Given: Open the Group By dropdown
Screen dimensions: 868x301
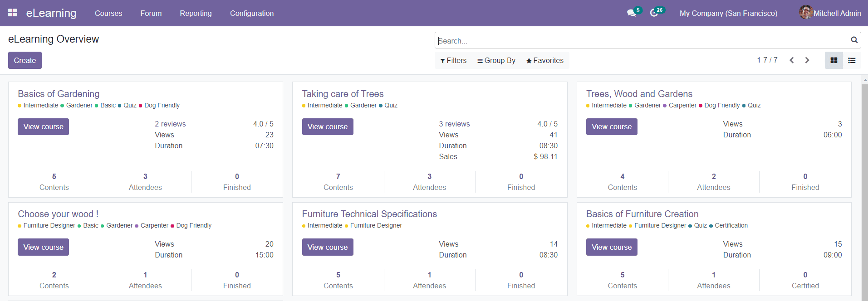Looking at the screenshot, I should coord(496,61).
